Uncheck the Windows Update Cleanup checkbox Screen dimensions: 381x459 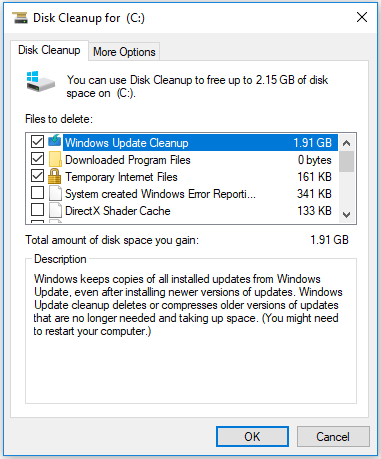pos(37,141)
